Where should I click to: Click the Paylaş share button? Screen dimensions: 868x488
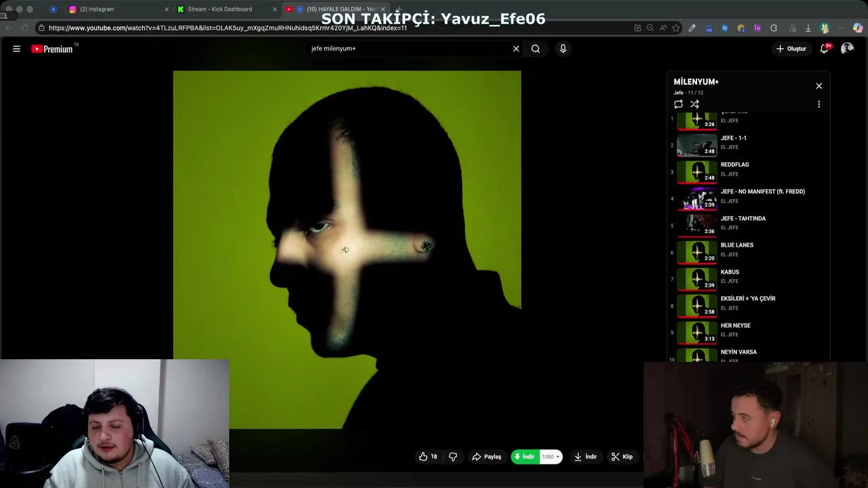tap(487, 457)
